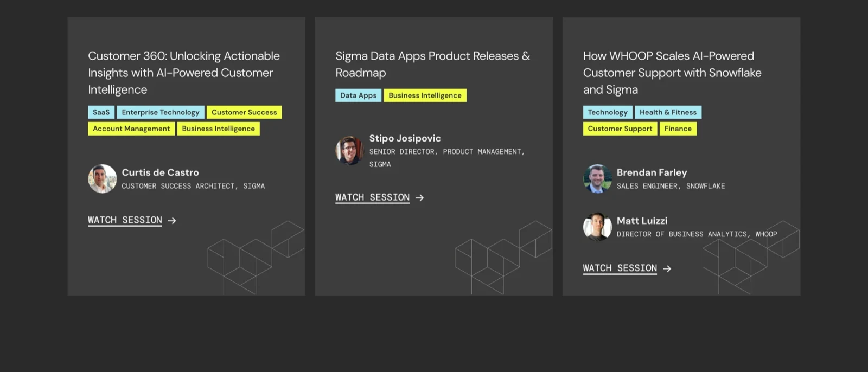Open Matt Luizzi's profile photo
This screenshot has height=372, width=868.
(x=597, y=227)
